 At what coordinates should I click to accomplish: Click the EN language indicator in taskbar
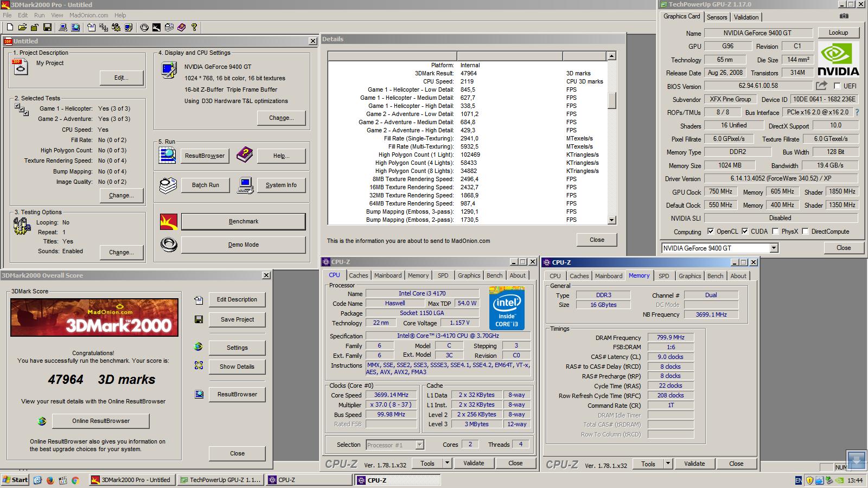[798, 480]
